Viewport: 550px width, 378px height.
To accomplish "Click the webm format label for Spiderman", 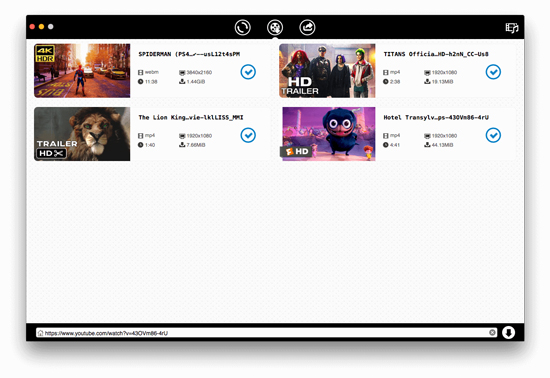I will [152, 72].
